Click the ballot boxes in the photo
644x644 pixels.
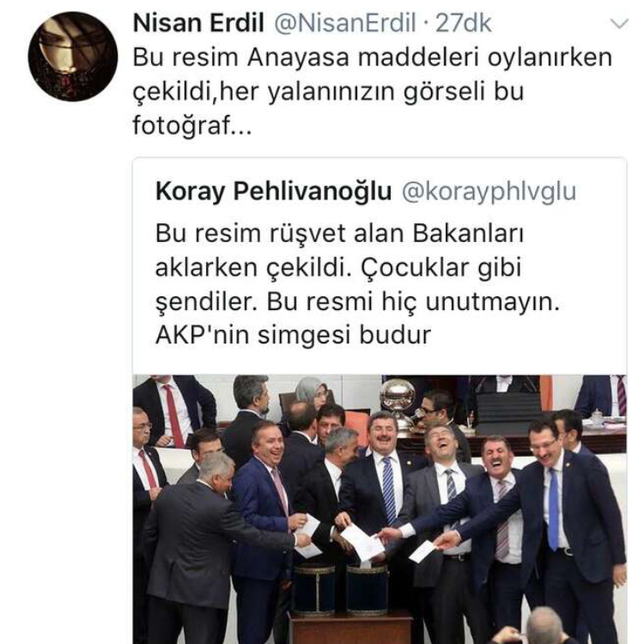tap(341, 589)
